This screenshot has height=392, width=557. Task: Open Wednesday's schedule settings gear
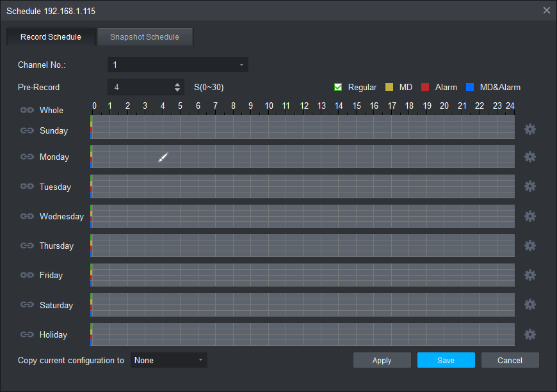529,216
